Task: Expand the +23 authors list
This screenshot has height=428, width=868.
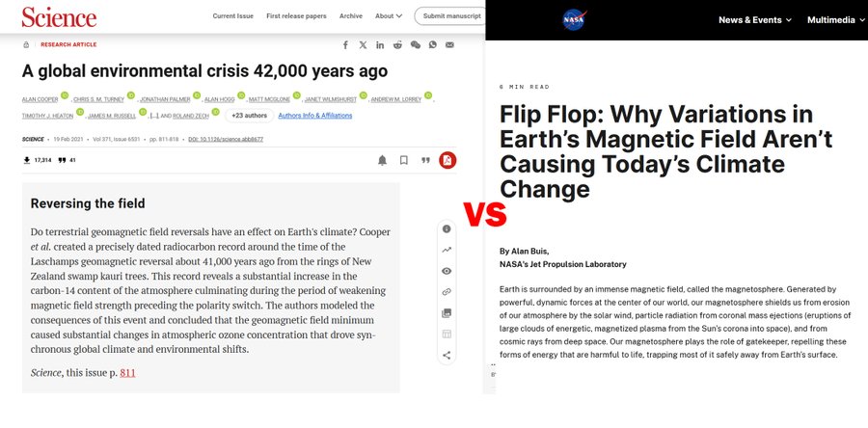Action: pos(248,116)
